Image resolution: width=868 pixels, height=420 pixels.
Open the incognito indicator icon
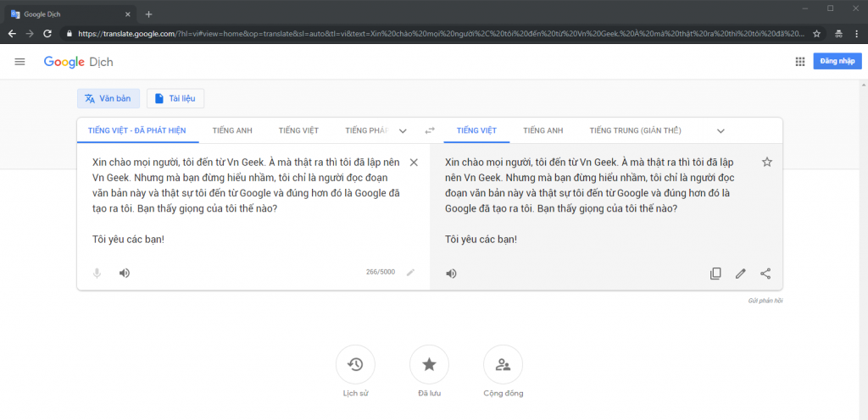click(x=838, y=33)
